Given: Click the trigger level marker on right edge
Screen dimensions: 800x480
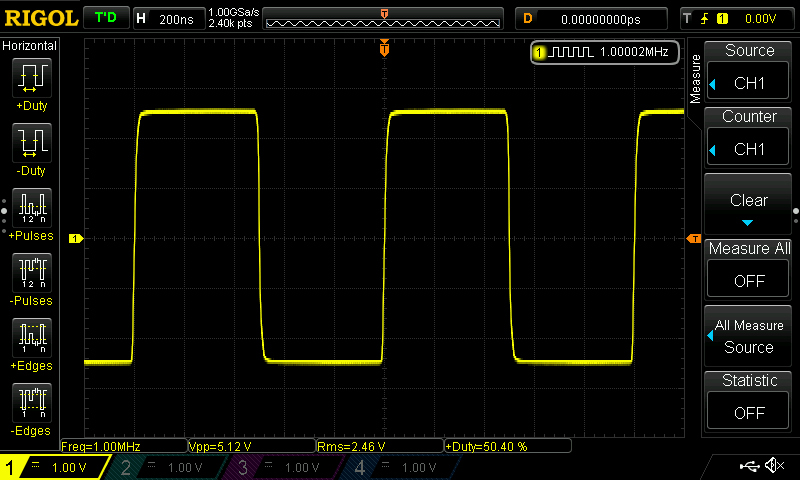Looking at the screenshot, I should 693,238.
